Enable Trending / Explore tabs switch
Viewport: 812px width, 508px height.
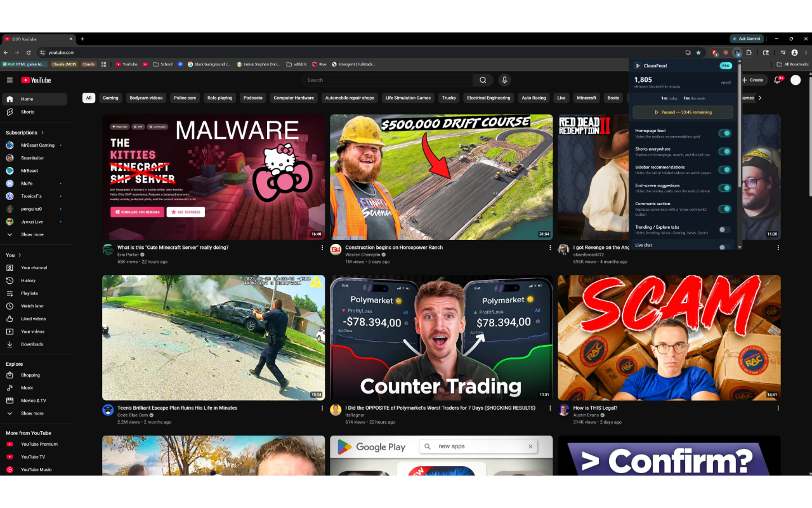click(724, 229)
